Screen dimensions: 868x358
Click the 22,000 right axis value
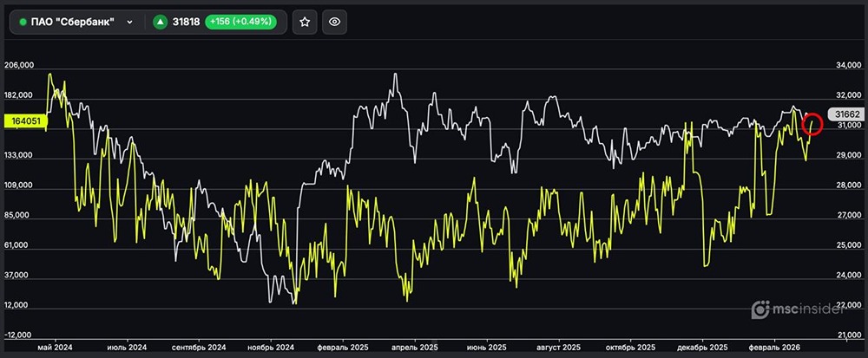point(848,305)
